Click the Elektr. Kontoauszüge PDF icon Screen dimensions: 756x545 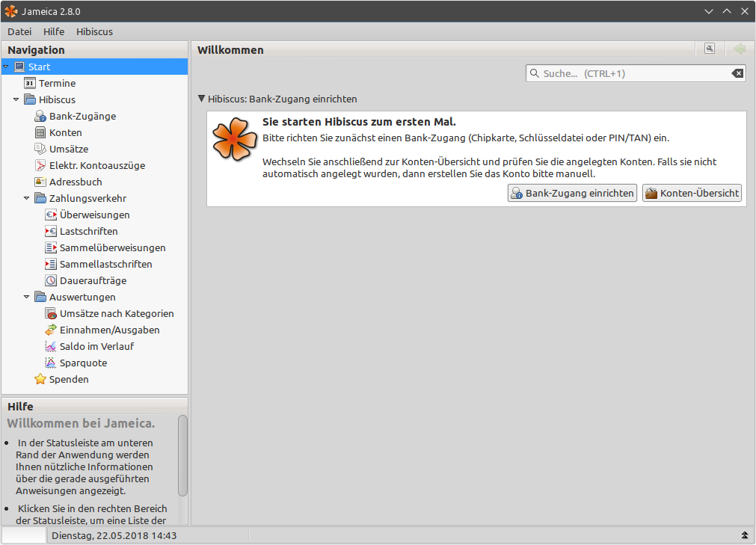[40, 165]
